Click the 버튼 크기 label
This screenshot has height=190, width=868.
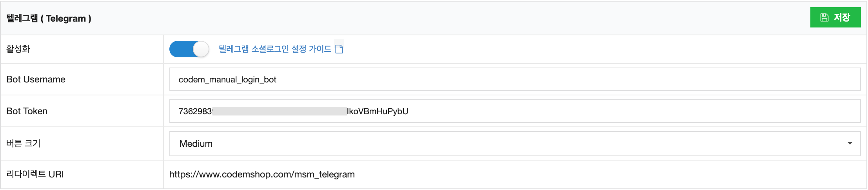tap(23, 143)
